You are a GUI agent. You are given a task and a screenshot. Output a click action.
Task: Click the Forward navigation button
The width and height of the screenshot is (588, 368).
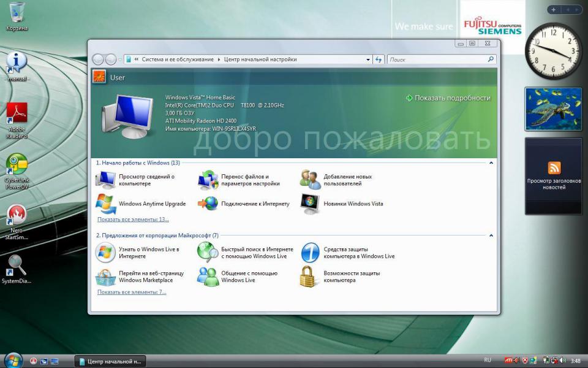[x=111, y=59]
